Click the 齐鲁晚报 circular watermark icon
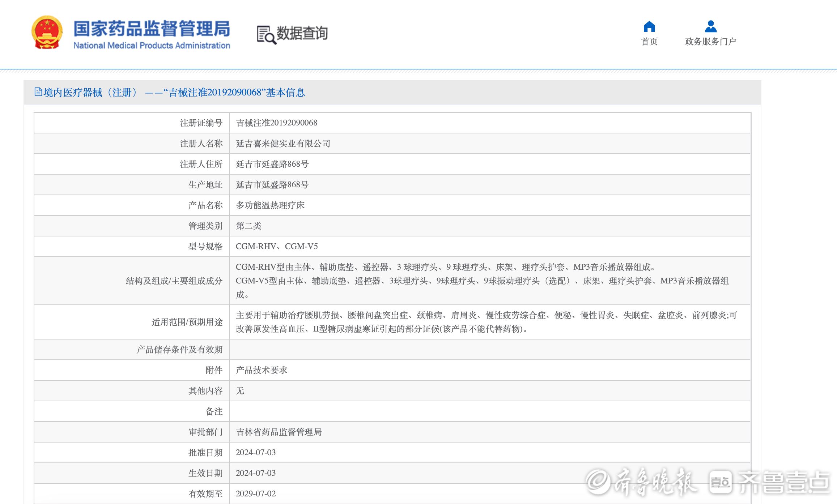 (598, 482)
